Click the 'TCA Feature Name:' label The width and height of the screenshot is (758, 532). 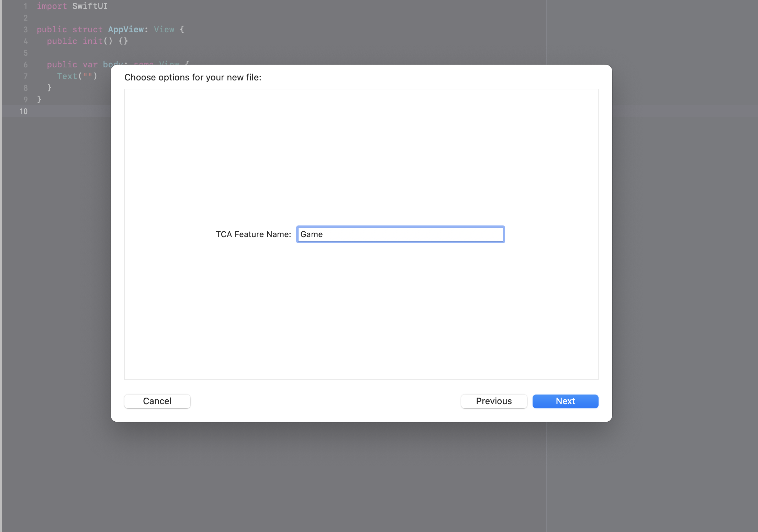(253, 234)
